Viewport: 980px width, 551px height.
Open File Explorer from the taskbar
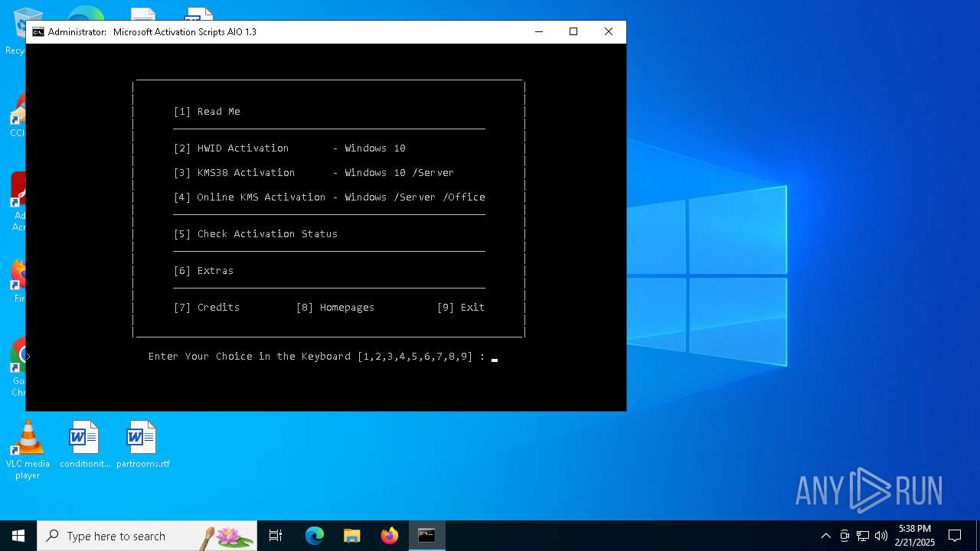352,536
